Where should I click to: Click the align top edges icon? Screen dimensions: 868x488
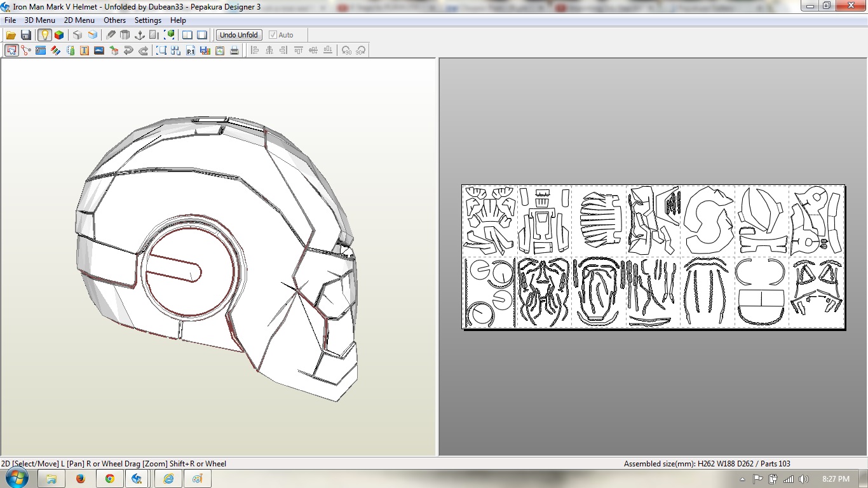click(299, 50)
